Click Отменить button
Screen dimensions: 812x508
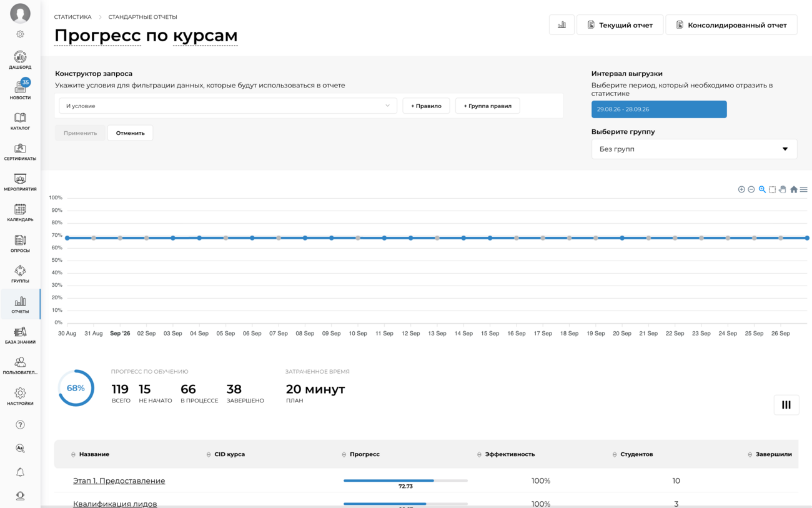[130, 132]
